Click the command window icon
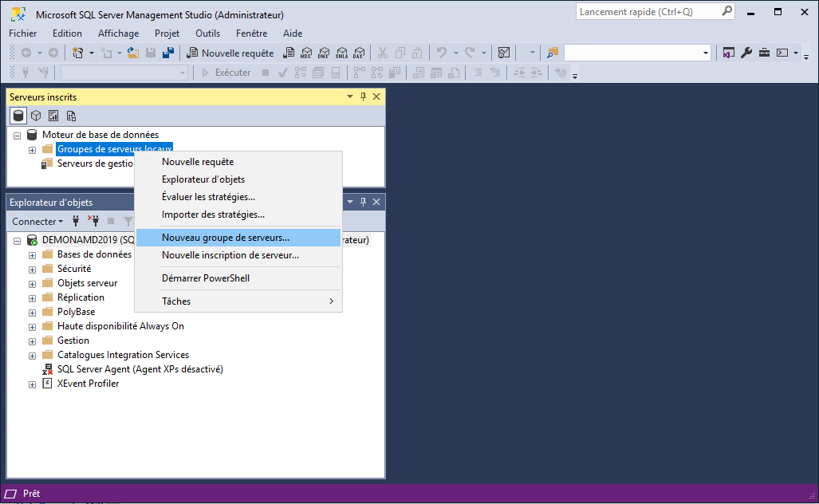The height and width of the screenshot is (504, 819). pos(782,53)
